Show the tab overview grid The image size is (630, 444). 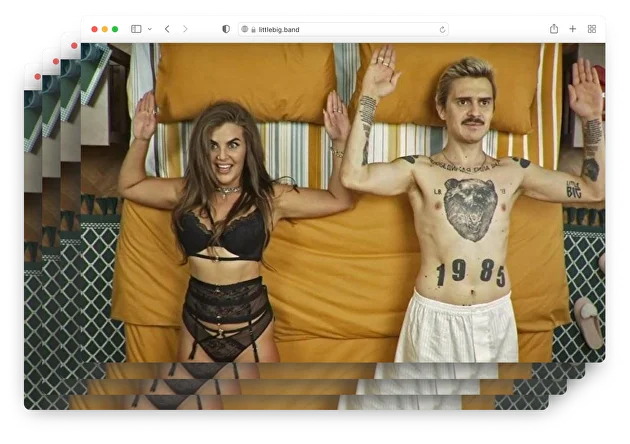(591, 29)
